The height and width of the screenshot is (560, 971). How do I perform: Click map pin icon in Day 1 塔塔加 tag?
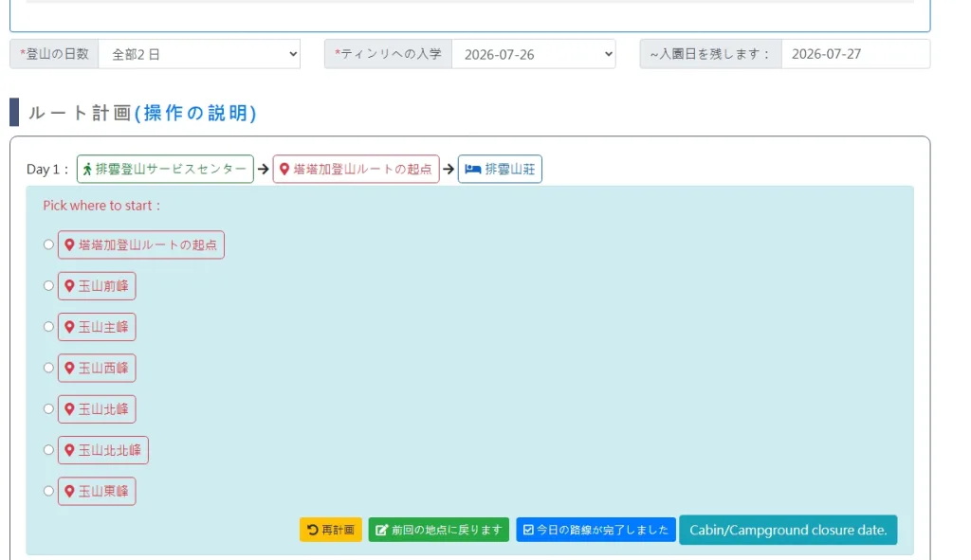pyautogui.click(x=284, y=169)
